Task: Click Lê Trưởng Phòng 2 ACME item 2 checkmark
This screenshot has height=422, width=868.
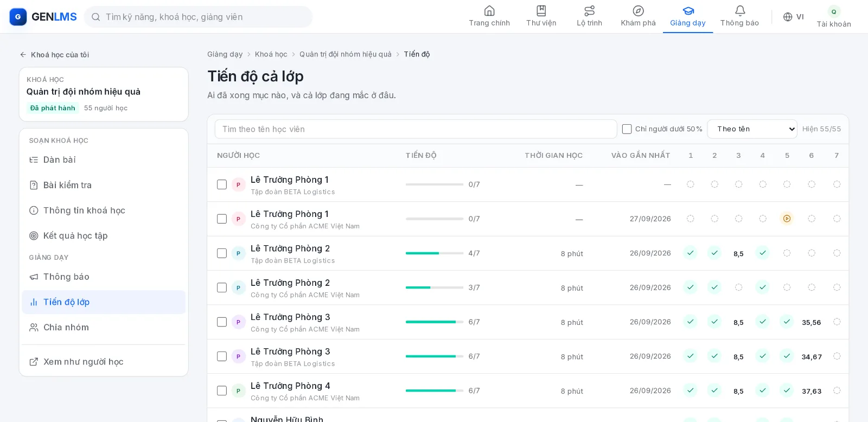Action: [x=714, y=287]
